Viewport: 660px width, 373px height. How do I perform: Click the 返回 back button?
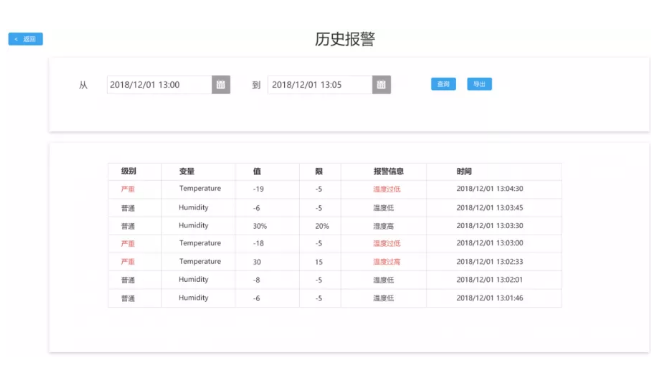(x=26, y=39)
